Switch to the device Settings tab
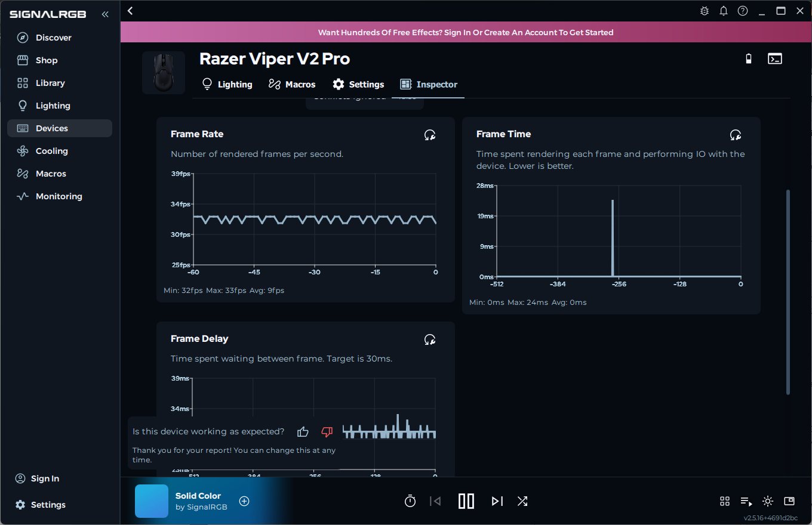Screen dimensions: 812x525 (x=358, y=84)
